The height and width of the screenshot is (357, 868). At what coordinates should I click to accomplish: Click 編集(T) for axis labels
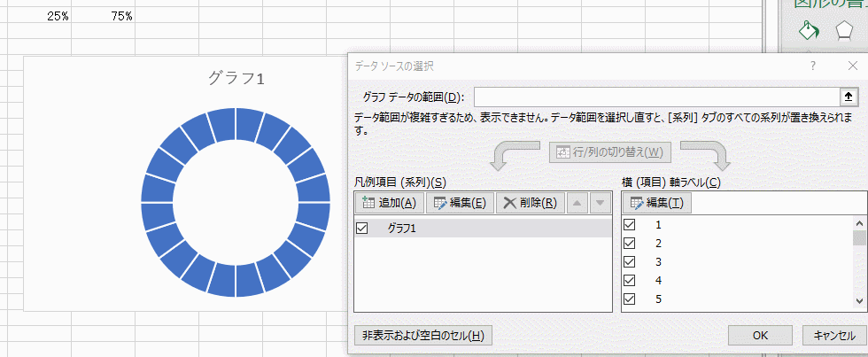click(656, 203)
